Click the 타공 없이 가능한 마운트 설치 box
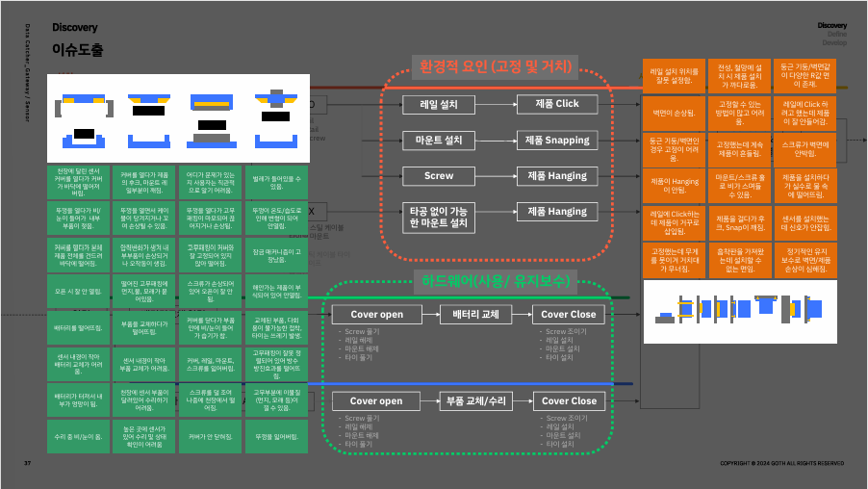 coord(439,218)
